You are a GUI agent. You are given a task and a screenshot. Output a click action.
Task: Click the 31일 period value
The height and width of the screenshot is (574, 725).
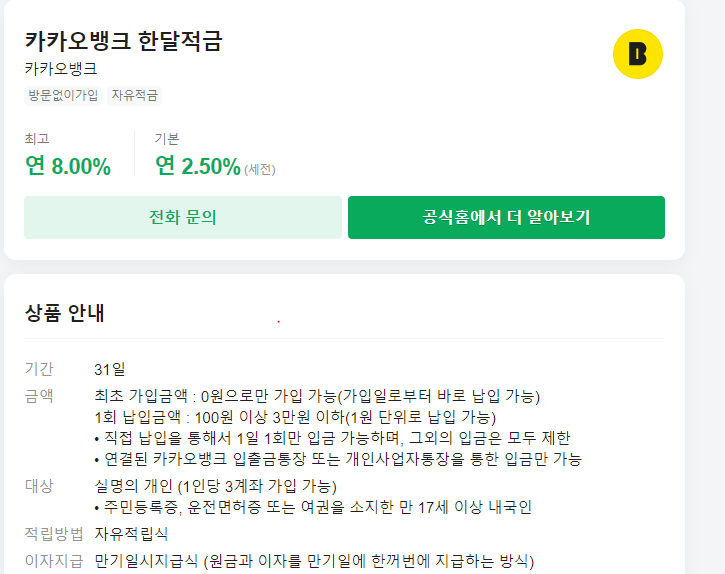pos(109,369)
